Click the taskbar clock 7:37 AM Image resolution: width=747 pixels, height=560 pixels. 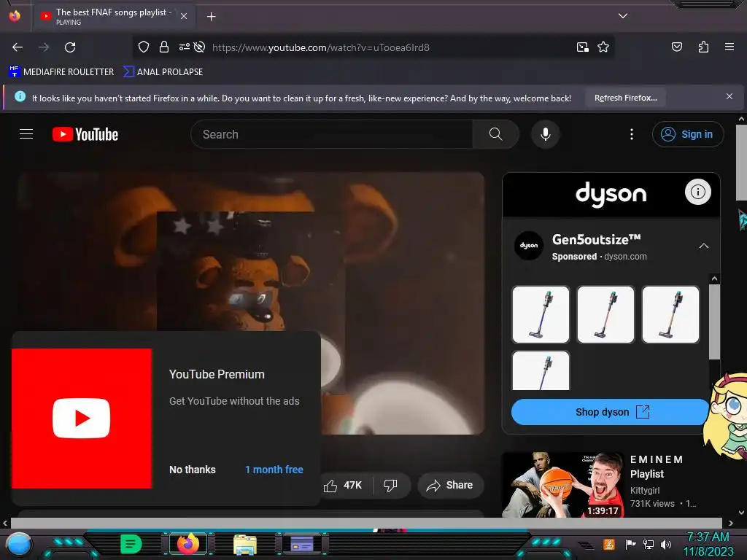pos(708,537)
